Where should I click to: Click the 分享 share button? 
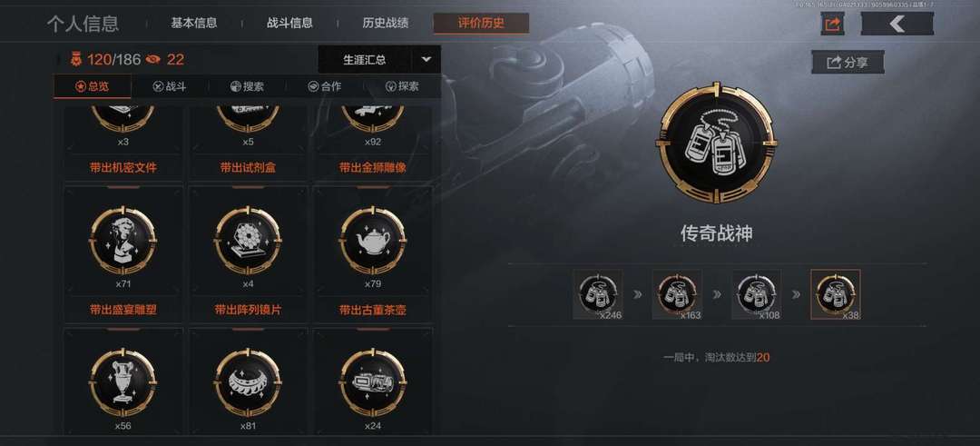point(848,62)
